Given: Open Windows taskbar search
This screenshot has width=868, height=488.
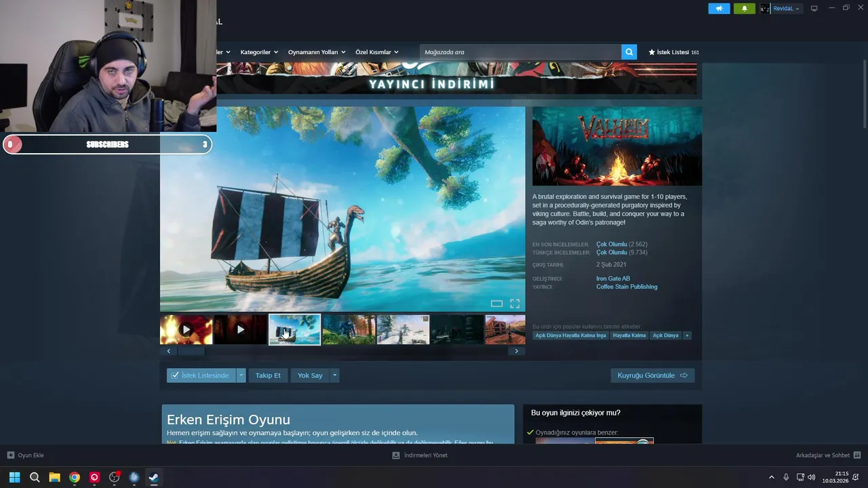Looking at the screenshot, I should pyautogui.click(x=35, y=477).
